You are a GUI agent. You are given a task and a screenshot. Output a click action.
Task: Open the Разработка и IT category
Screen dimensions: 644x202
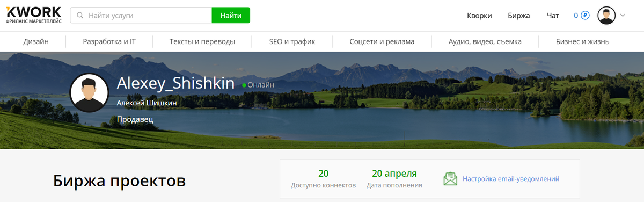(x=109, y=41)
